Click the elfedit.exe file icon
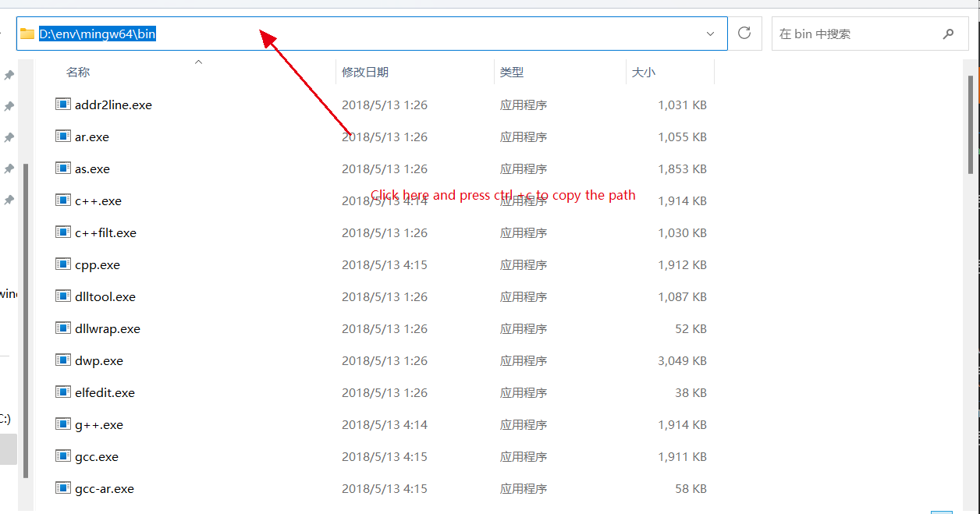The height and width of the screenshot is (514, 980). (x=63, y=392)
